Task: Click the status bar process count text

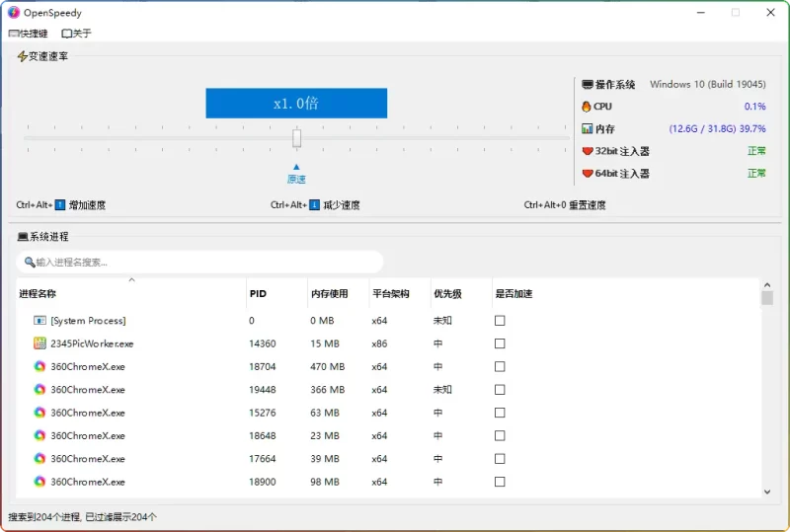Action: click(x=83, y=517)
